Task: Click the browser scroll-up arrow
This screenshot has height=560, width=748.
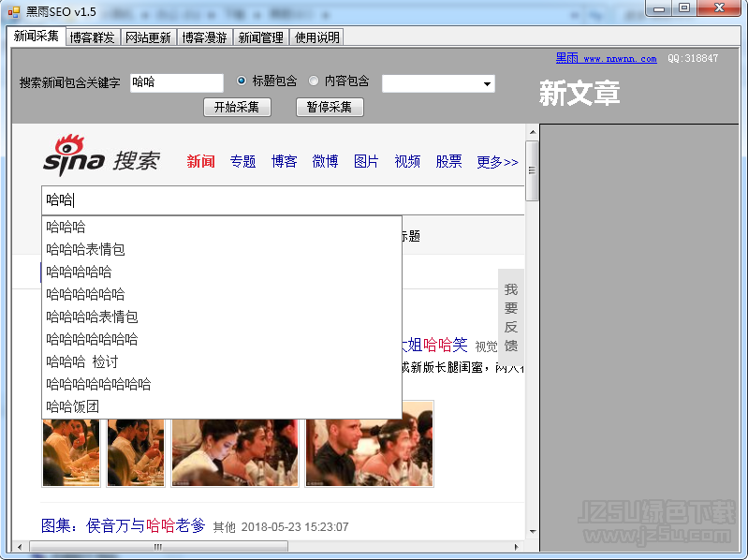Action: pos(533,132)
